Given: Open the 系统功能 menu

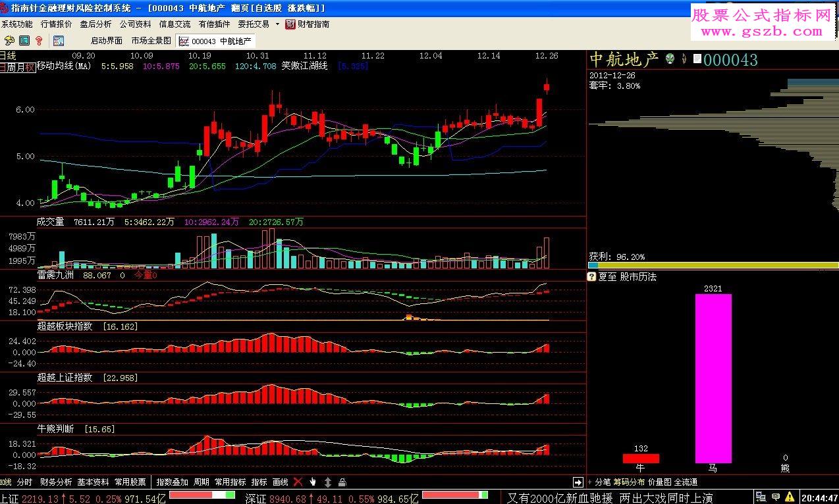Looking at the screenshot, I should [x=17, y=24].
